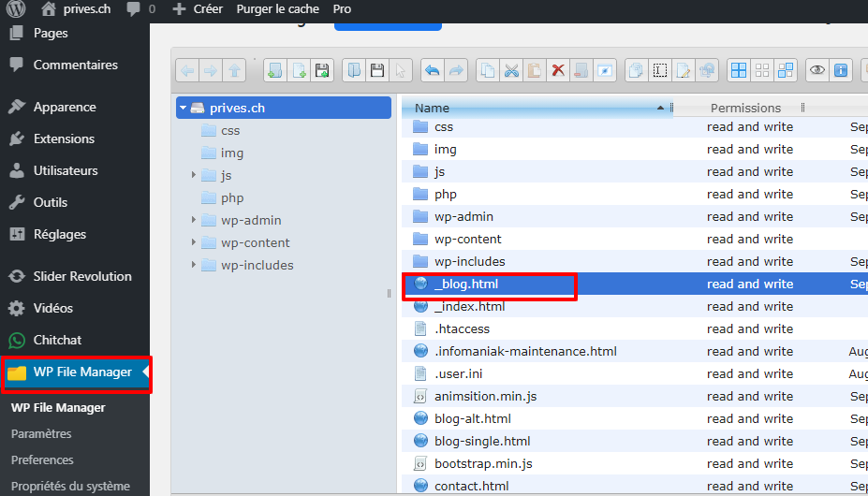Create a new folder with toolbar icon
Image resolution: width=868 pixels, height=496 pixels.
coord(275,70)
